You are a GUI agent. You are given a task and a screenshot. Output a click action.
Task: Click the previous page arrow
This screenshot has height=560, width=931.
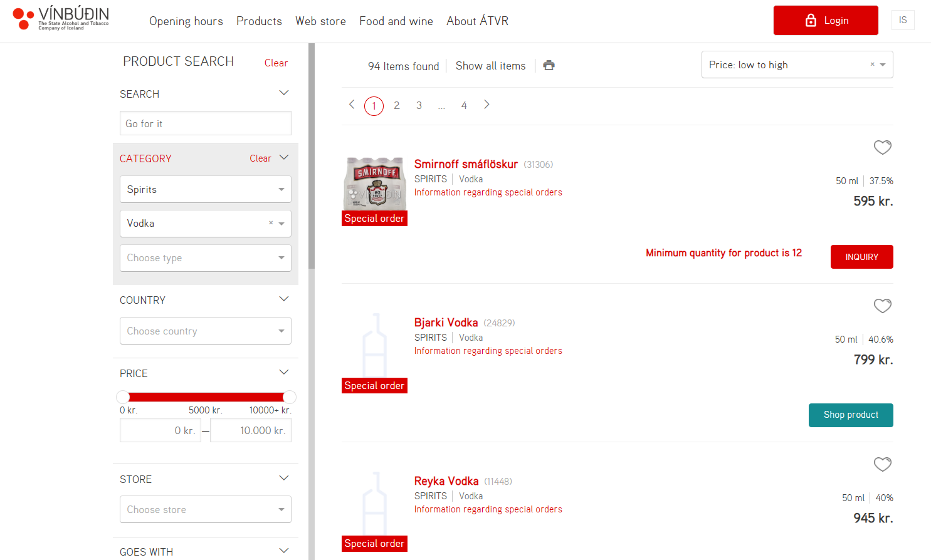(352, 105)
